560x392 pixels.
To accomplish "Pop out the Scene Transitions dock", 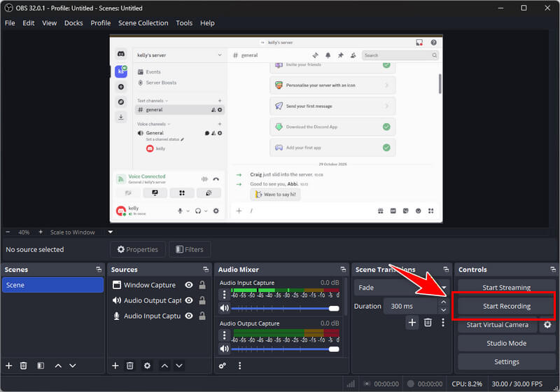I will coord(446,269).
